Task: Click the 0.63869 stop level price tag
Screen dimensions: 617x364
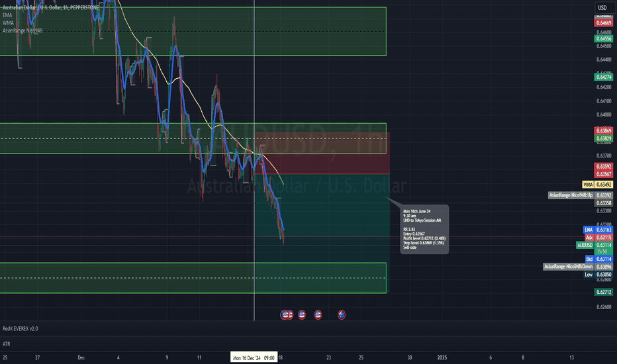Action: 603,130
